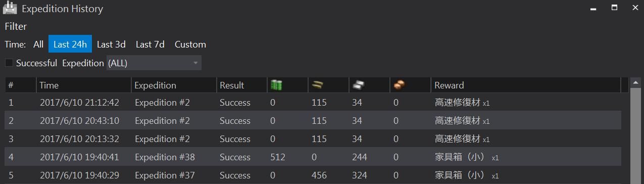Select the Expedition #38 row
Image resolution: width=644 pixels, height=184 pixels.
pos(313,157)
